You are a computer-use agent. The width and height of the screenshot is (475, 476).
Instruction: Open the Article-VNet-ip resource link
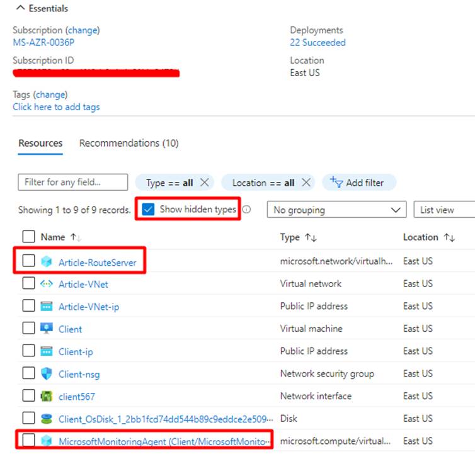89,307
